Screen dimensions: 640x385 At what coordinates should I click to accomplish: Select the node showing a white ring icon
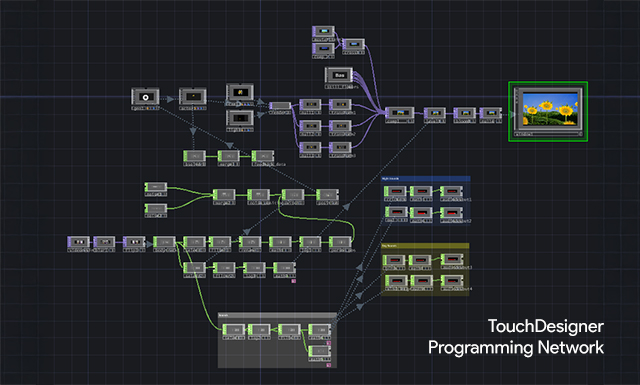coord(145,97)
